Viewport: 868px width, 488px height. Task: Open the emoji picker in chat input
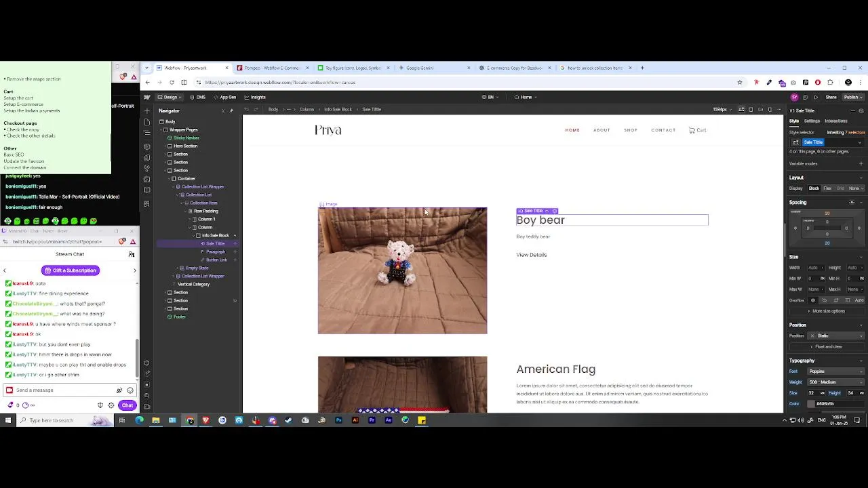(x=130, y=390)
